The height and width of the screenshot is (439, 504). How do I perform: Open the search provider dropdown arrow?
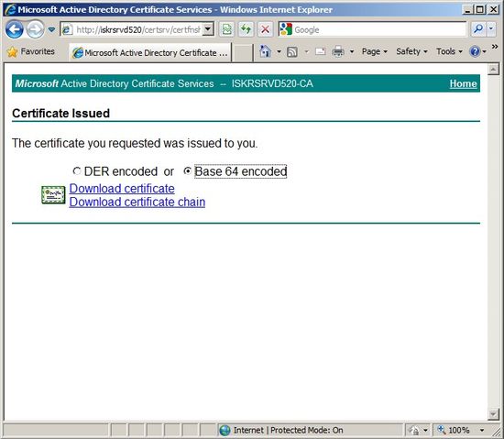tap(491, 29)
